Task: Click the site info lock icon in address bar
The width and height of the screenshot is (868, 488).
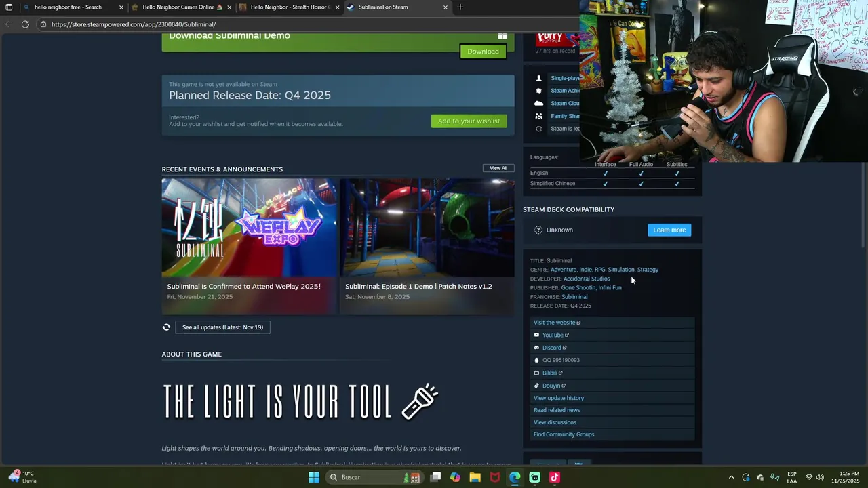Action: 43,24
